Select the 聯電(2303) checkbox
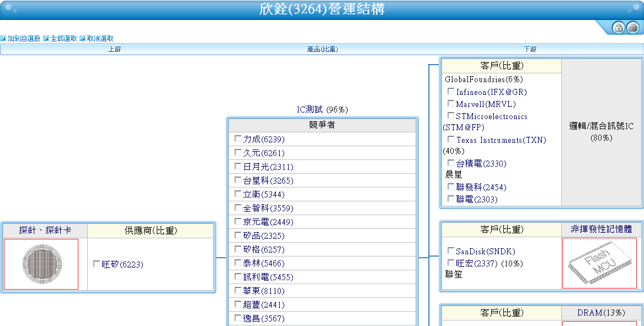 coord(451,199)
